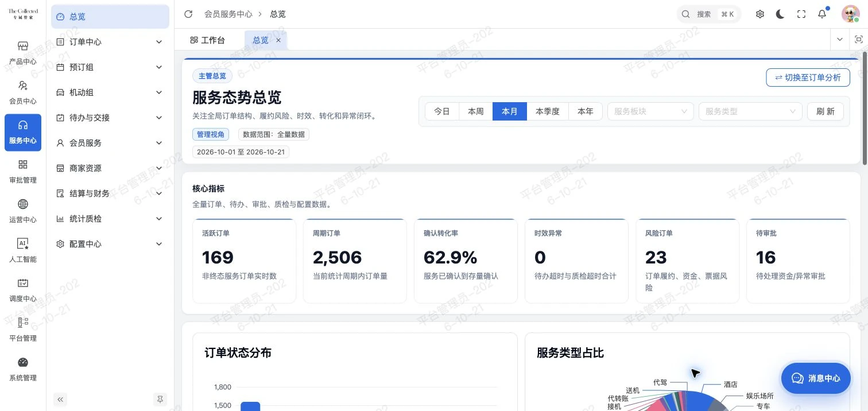Select the 本季度 time range
This screenshot has width=868, height=411.
pyautogui.click(x=548, y=111)
